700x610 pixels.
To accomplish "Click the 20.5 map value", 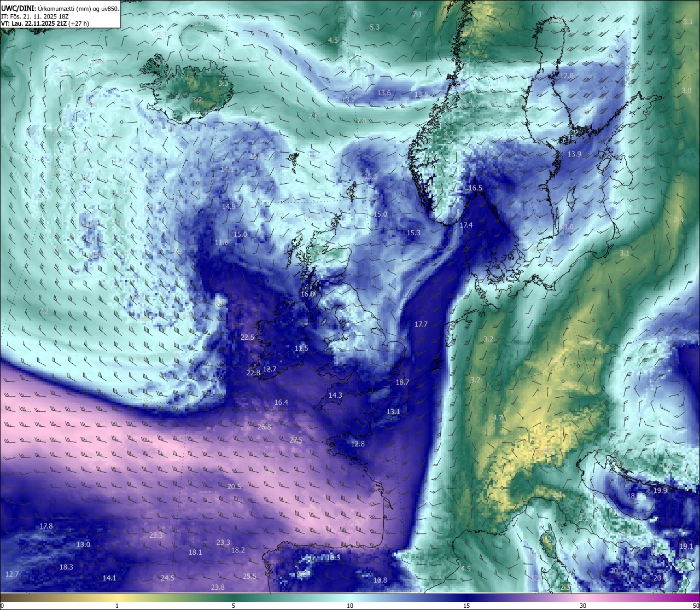I will pos(234,487).
